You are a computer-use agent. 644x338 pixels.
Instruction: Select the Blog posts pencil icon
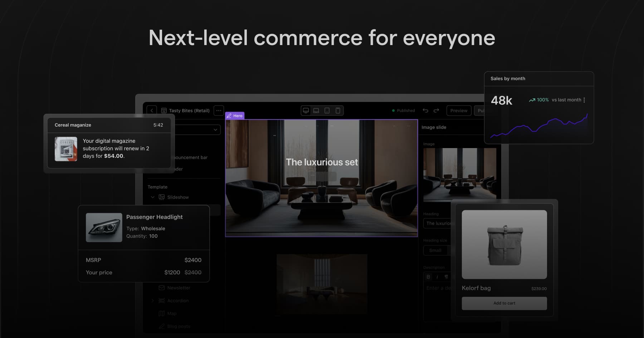click(x=162, y=326)
